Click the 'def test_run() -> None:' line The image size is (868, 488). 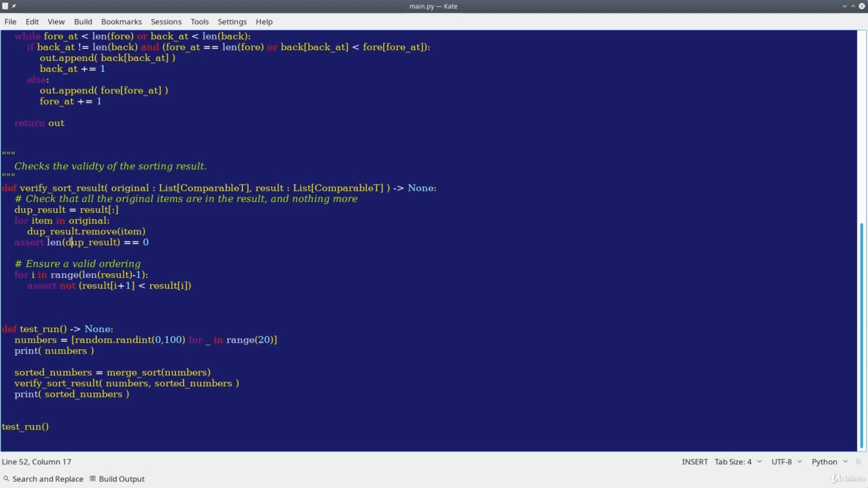click(x=58, y=329)
